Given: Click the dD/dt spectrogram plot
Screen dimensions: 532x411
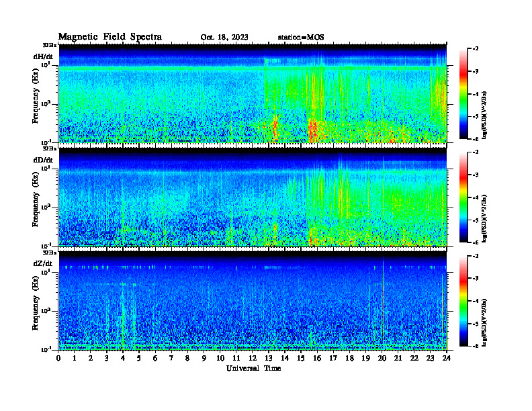Looking at the screenshot, I should (253, 197).
